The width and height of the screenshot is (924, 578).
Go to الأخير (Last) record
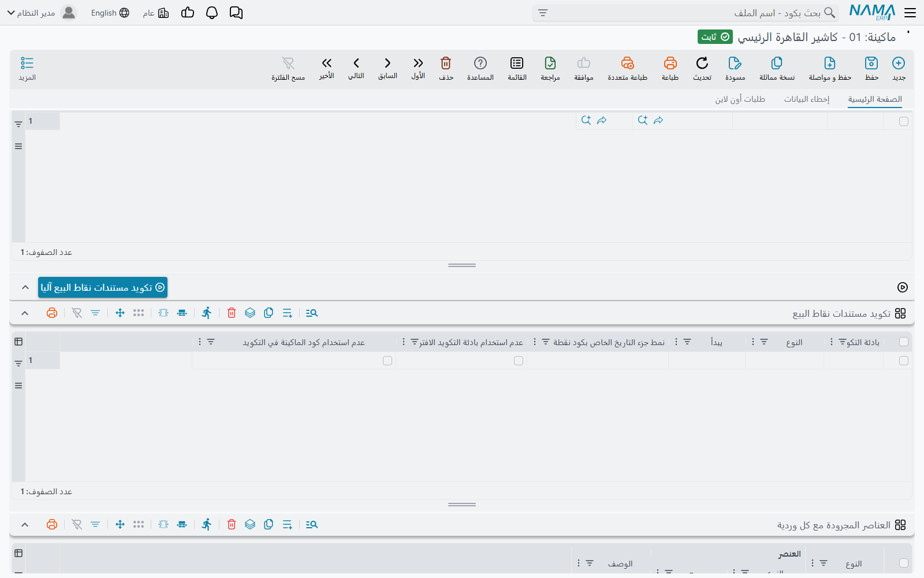(327, 63)
